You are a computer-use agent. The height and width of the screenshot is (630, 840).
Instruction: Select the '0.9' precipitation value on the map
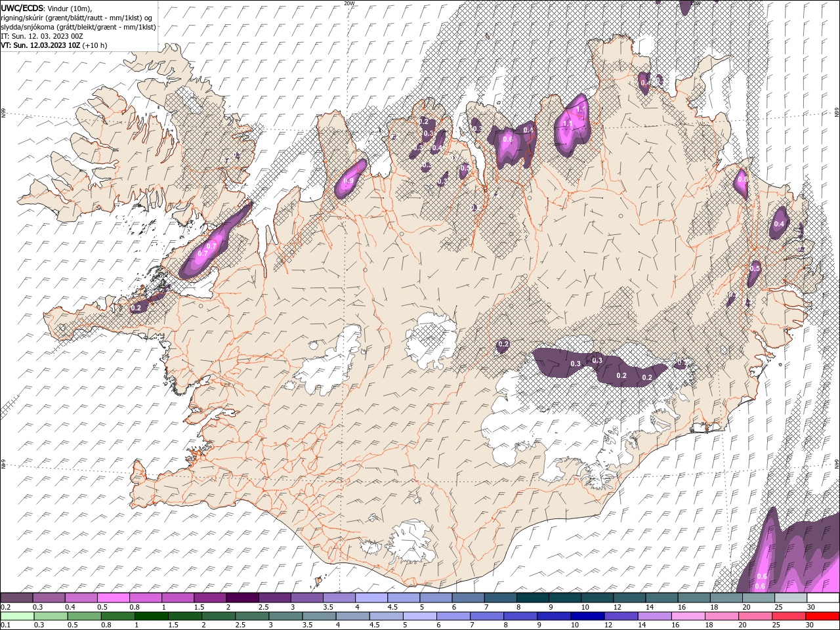click(x=348, y=181)
